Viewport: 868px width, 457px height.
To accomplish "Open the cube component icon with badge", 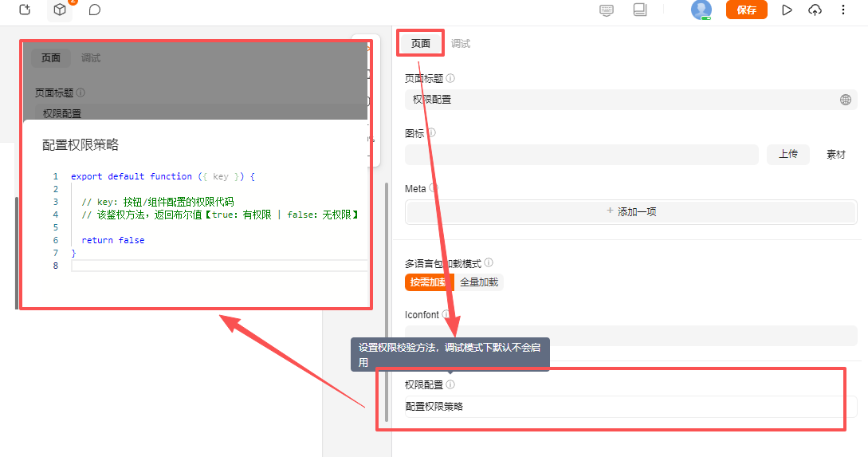I will tap(60, 10).
